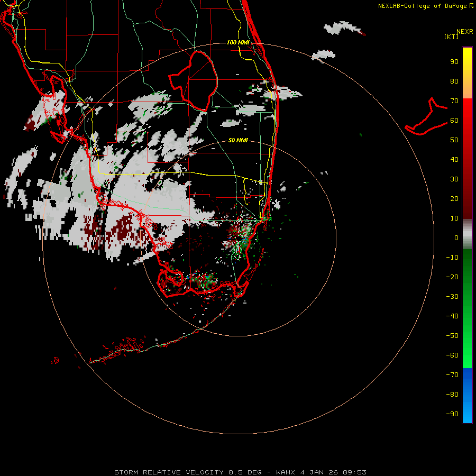
Task: Click the KAMX station identifier in caption
Action: click(x=286, y=472)
